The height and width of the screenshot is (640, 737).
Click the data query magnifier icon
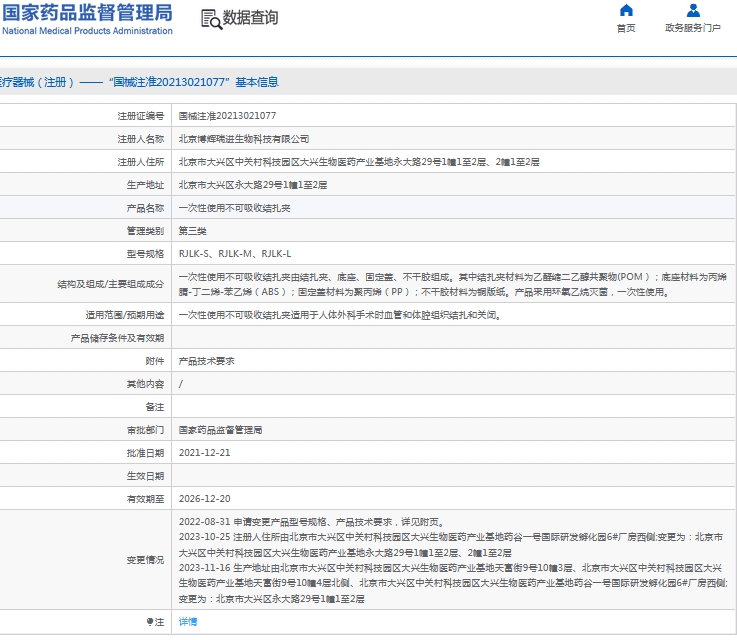(x=211, y=19)
